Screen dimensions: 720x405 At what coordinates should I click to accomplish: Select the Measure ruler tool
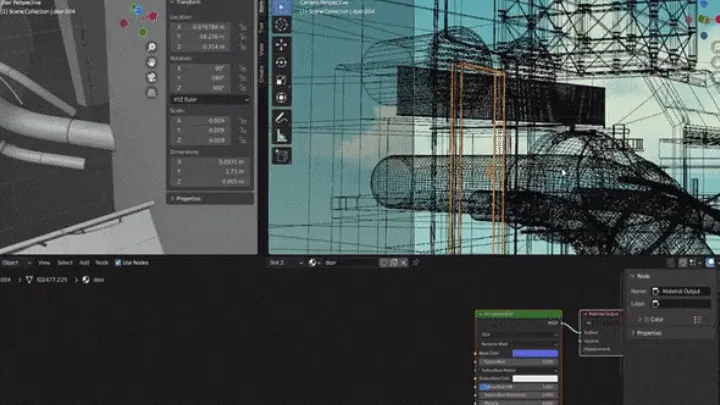click(281, 135)
